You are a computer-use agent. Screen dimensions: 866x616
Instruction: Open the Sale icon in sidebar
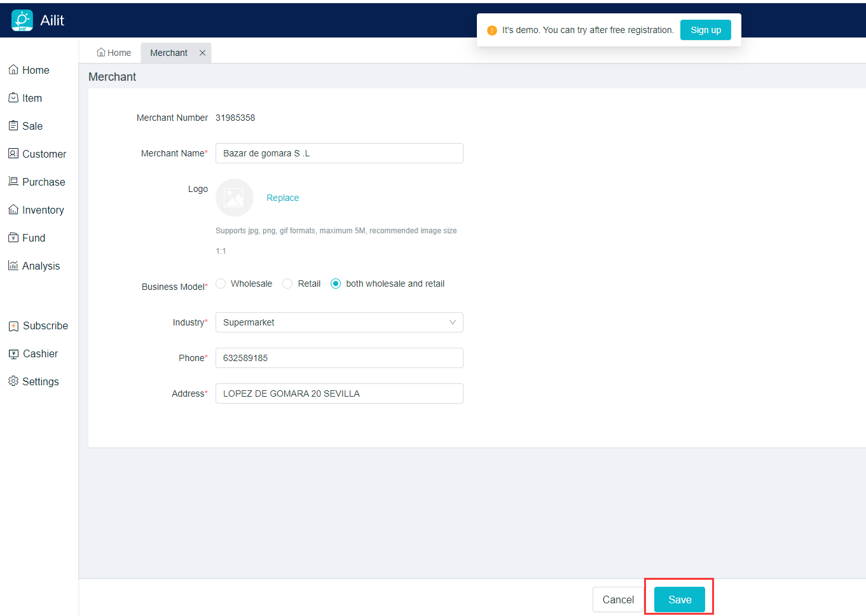[13, 126]
